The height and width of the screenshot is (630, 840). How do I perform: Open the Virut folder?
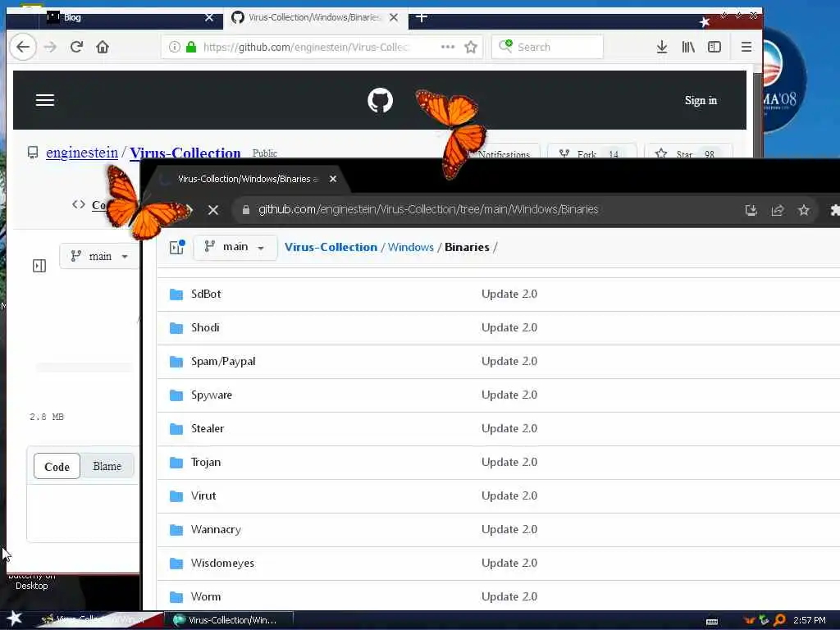pos(203,495)
